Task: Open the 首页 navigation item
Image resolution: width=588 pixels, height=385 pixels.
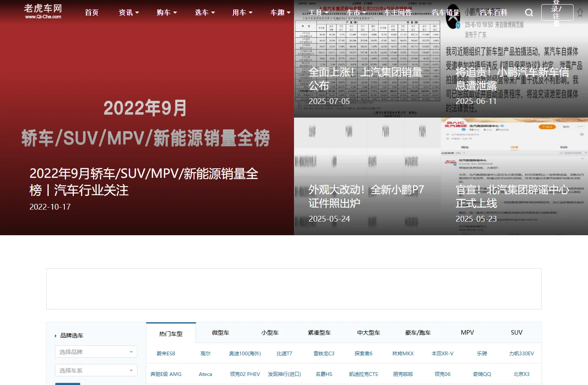Action: [92, 13]
